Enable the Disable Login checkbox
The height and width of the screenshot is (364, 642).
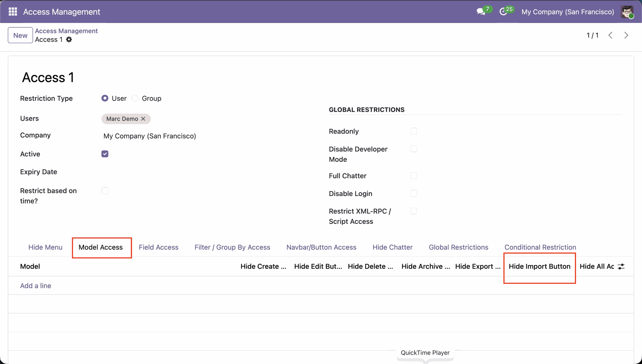click(x=414, y=193)
